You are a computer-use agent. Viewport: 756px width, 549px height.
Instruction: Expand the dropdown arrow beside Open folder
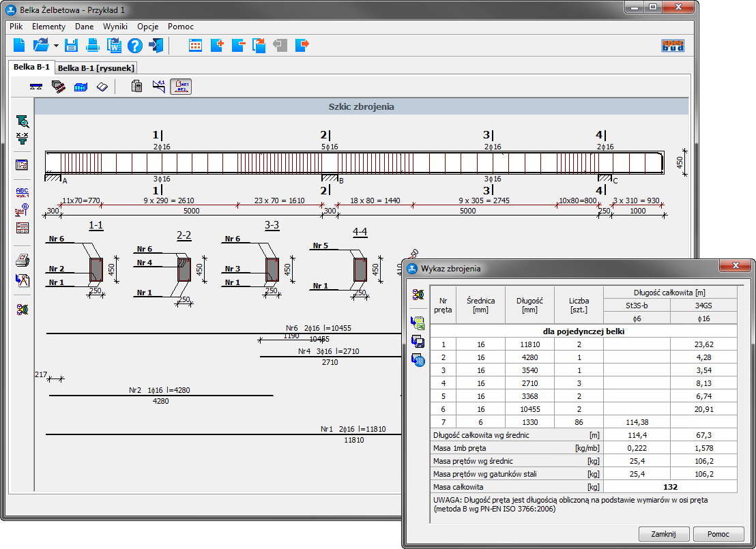tap(56, 46)
